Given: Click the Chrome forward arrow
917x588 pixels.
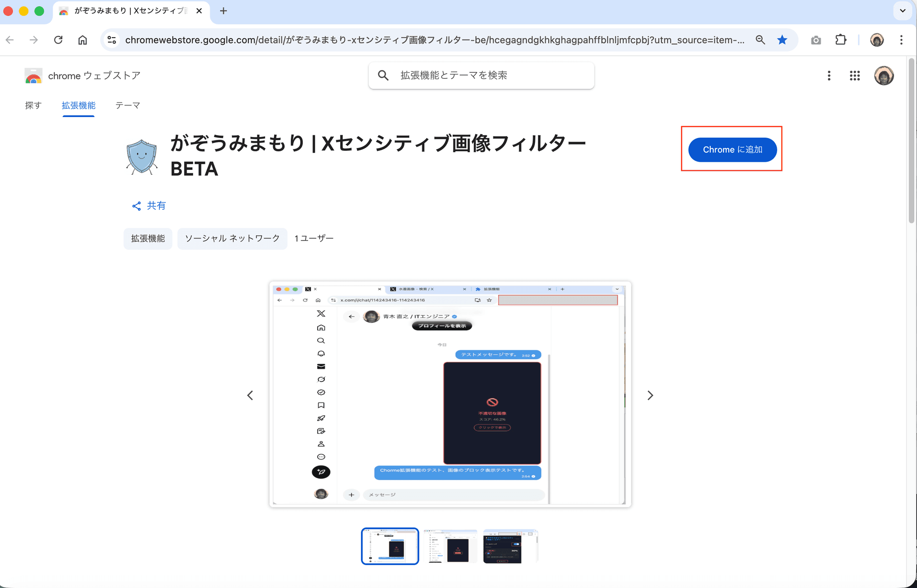Looking at the screenshot, I should tap(33, 40).
